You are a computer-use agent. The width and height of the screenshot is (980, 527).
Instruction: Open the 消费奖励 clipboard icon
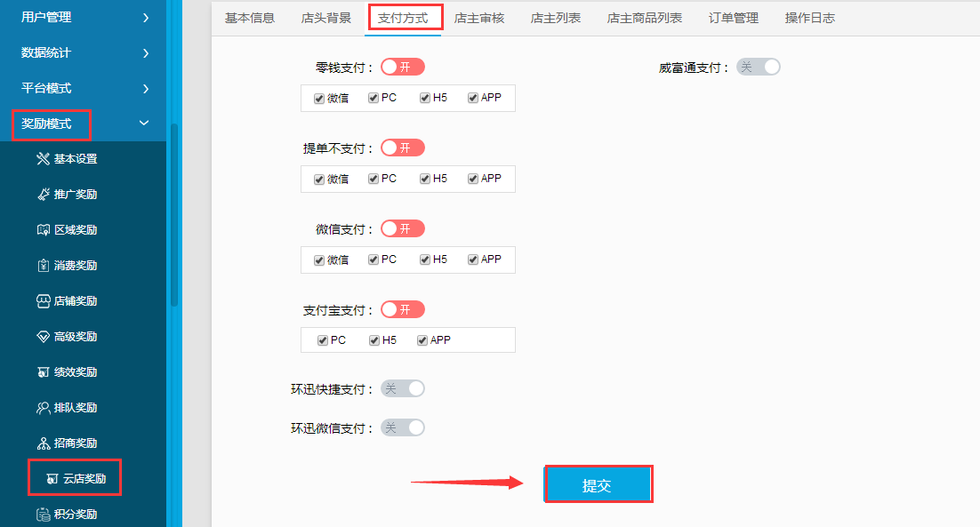[x=43, y=266]
